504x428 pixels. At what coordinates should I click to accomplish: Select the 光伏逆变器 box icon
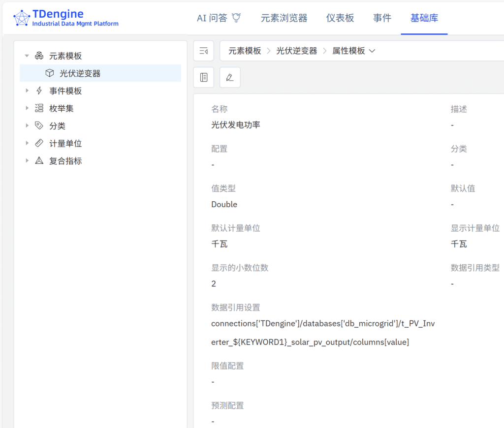(50, 73)
